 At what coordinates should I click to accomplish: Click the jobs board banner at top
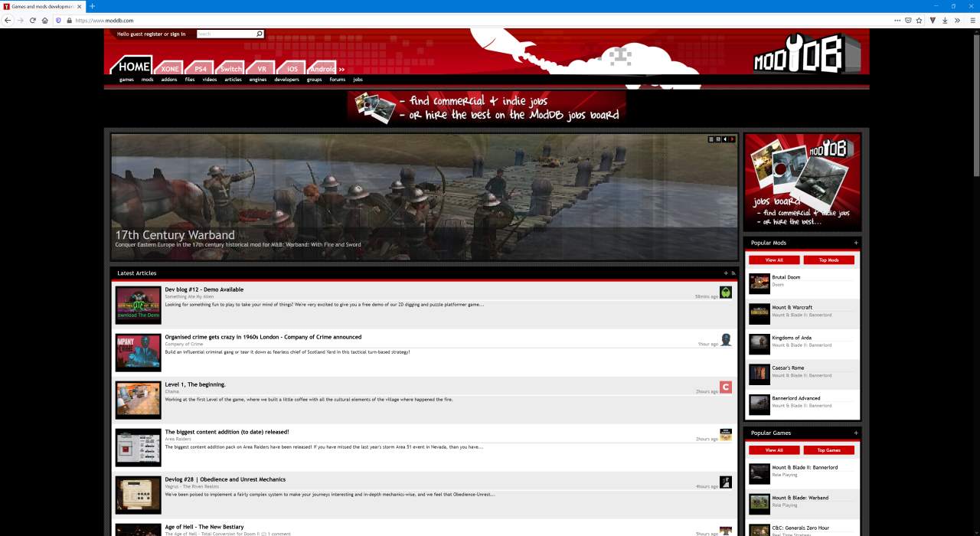pyautogui.click(x=487, y=107)
